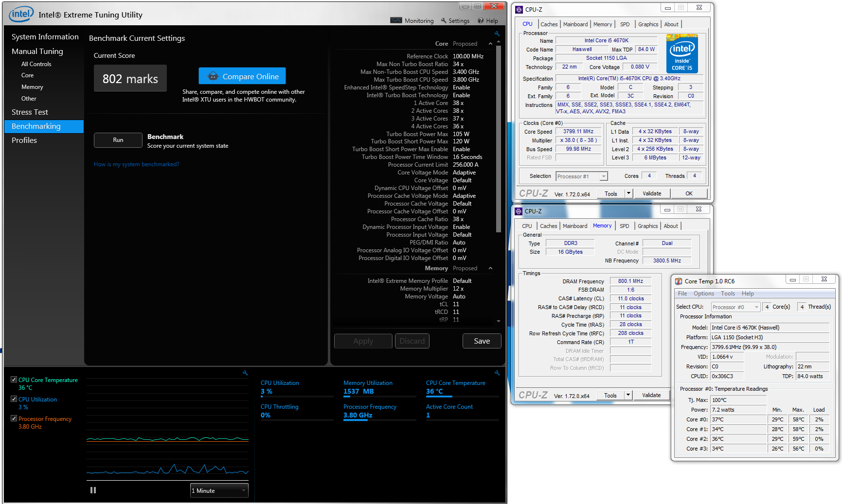Screen dimensions: 842x504
Task: Open Help via question mark icon
Action: [481, 20]
